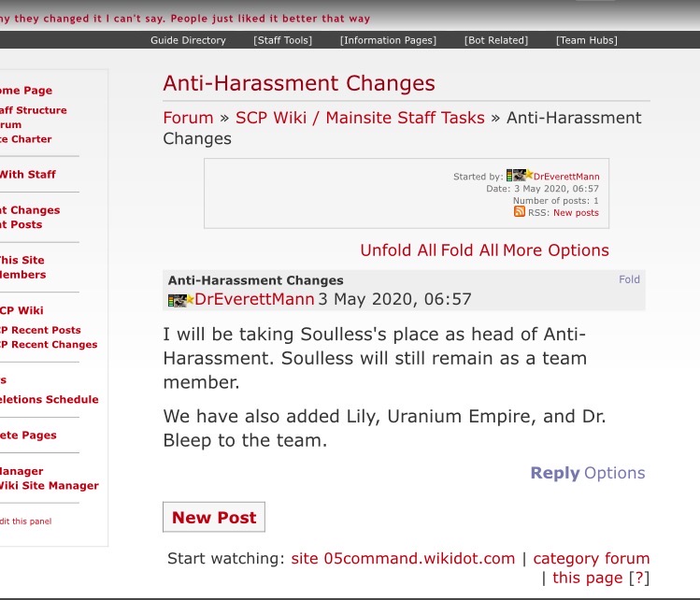Screen dimensions: 700x600
Task: Open the Site Charter sidebar link
Action: 25,139
